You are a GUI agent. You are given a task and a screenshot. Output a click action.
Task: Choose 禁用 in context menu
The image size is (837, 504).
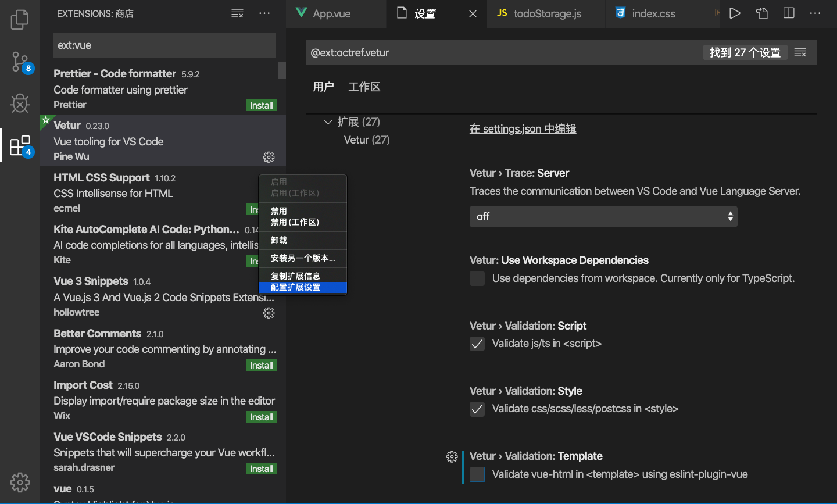point(303,211)
